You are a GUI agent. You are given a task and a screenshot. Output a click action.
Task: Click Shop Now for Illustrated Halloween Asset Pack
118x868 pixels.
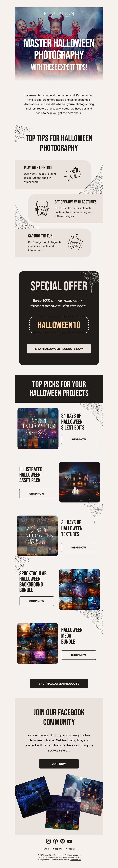[x=37, y=494]
